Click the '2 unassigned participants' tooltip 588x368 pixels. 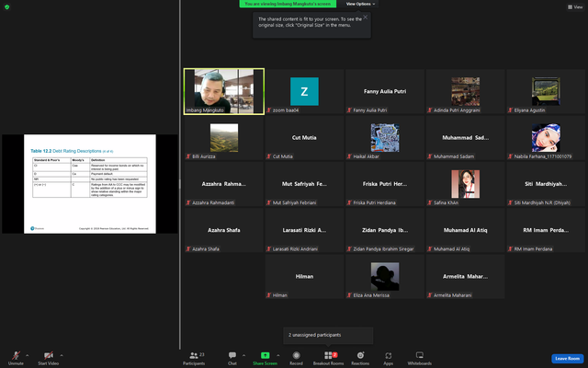coord(328,335)
